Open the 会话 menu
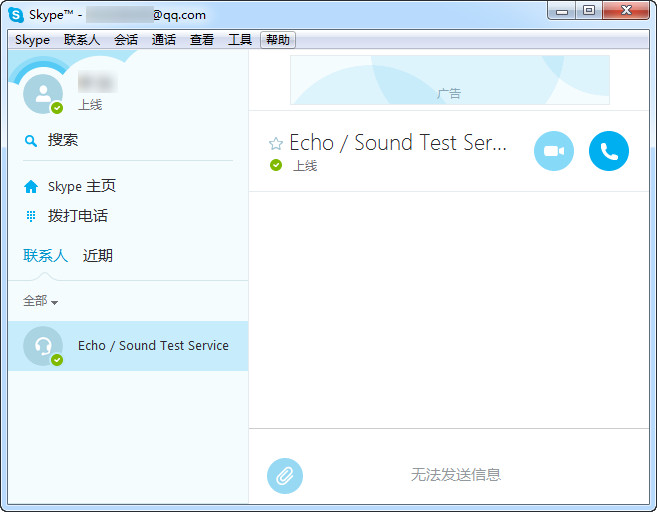 pyautogui.click(x=126, y=40)
